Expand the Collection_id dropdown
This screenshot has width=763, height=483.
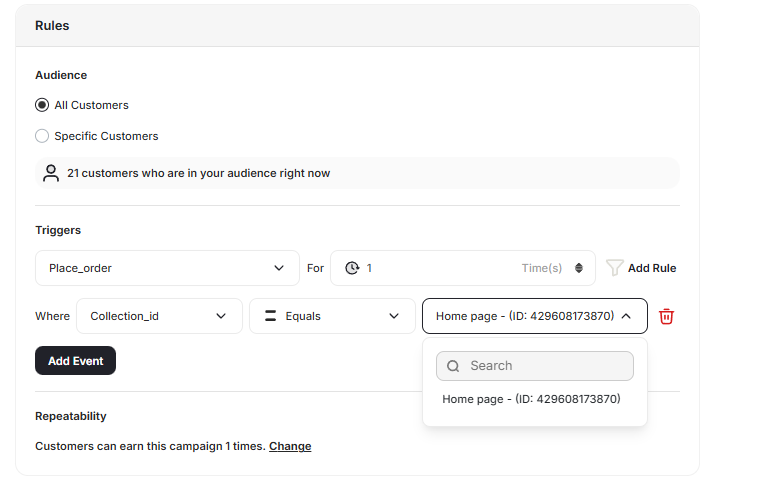tap(159, 316)
